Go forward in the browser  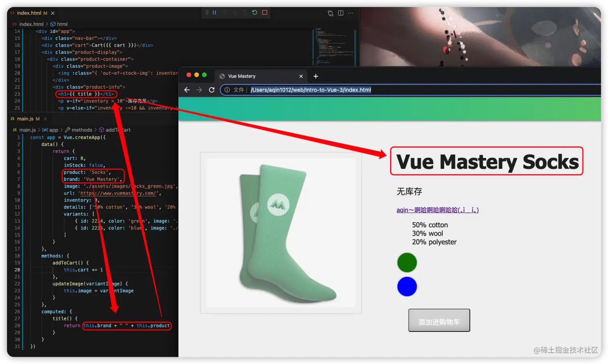(x=199, y=90)
